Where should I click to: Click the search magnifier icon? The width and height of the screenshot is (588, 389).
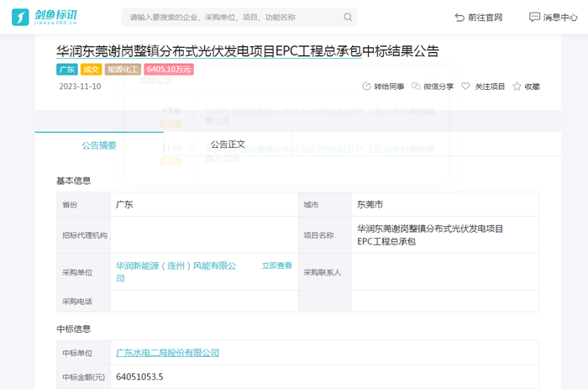(348, 18)
